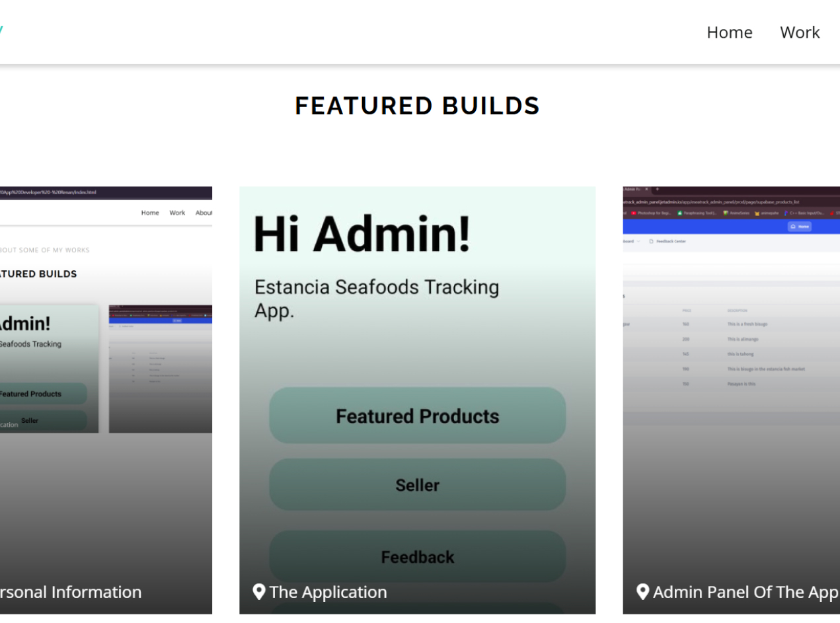Click the map pin beside Admin Panel caption

642,591
